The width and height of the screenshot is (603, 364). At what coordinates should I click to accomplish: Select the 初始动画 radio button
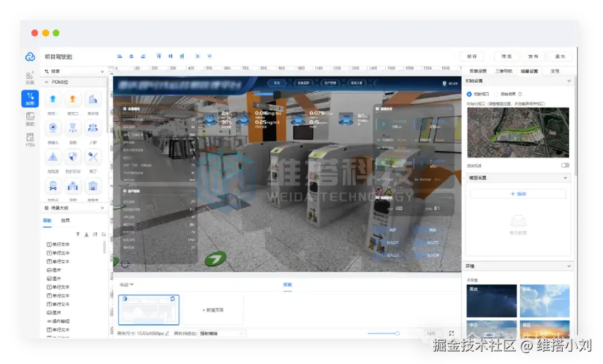pyautogui.click(x=496, y=94)
